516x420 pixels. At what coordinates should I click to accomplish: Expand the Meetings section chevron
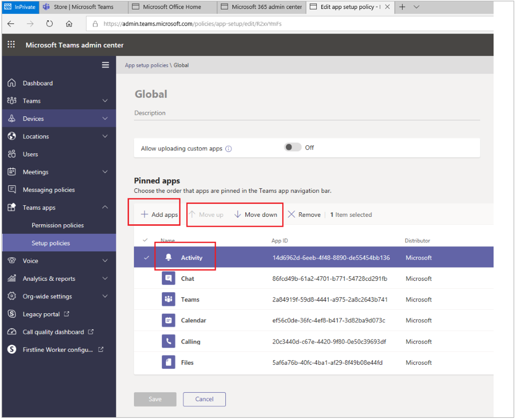click(x=105, y=172)
